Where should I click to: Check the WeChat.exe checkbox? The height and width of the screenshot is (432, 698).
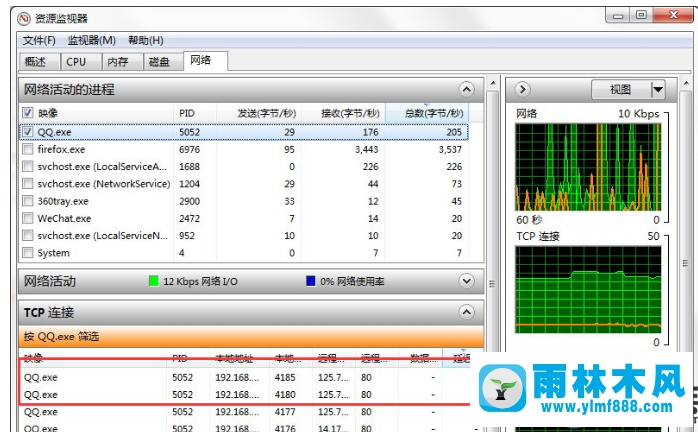point(28,218)
